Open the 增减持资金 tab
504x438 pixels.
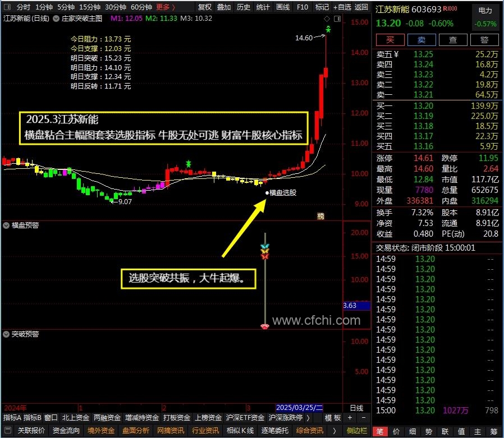[x=142, y=418]
